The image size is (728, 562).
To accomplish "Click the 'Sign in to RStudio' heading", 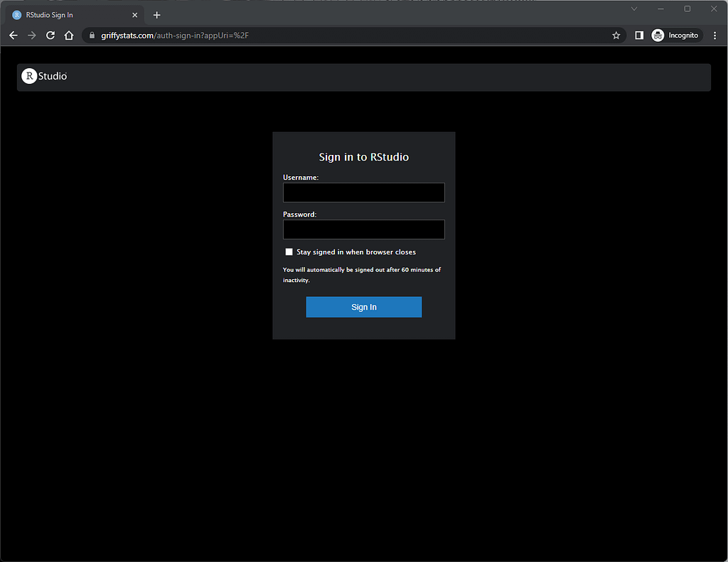I will click(363, 157).
